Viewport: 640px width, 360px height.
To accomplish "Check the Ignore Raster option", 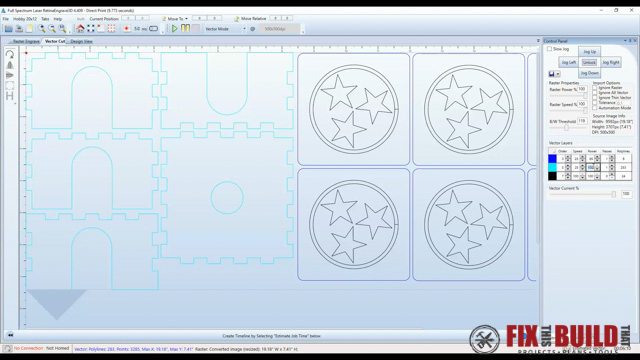I will pos(595,87).
